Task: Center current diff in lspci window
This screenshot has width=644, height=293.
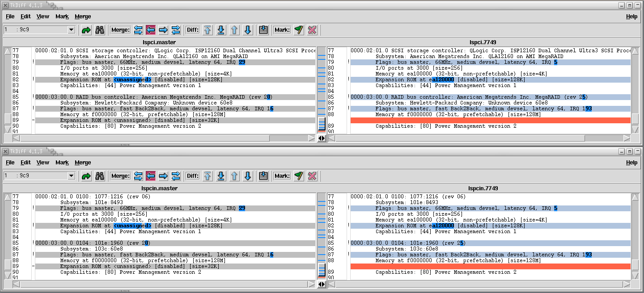Action: point(263,30)
